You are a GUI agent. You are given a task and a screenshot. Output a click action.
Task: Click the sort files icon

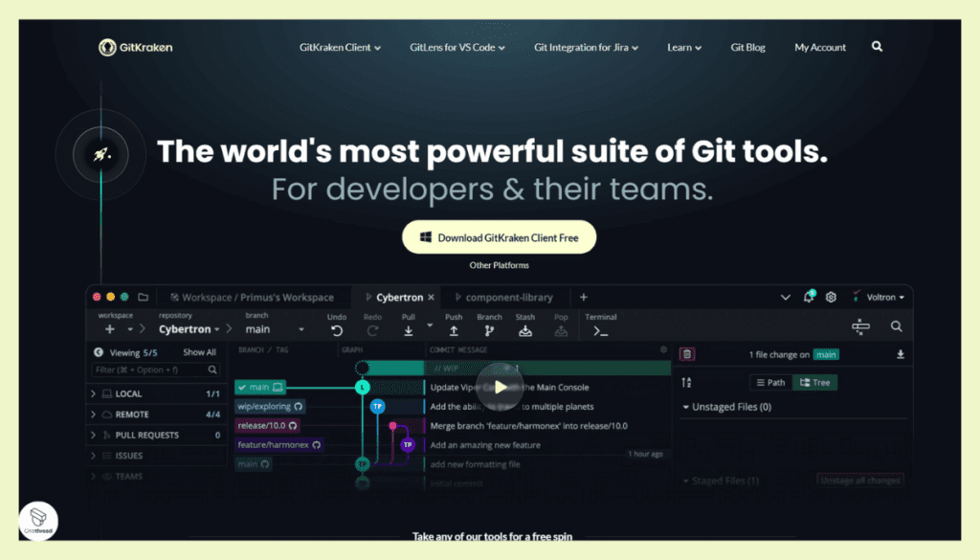(686, 383)
